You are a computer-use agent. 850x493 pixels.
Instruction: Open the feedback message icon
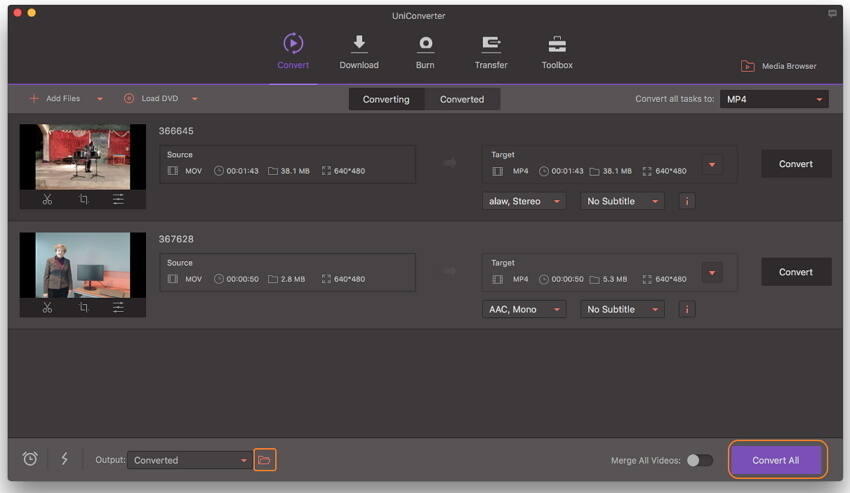[832, 14]
